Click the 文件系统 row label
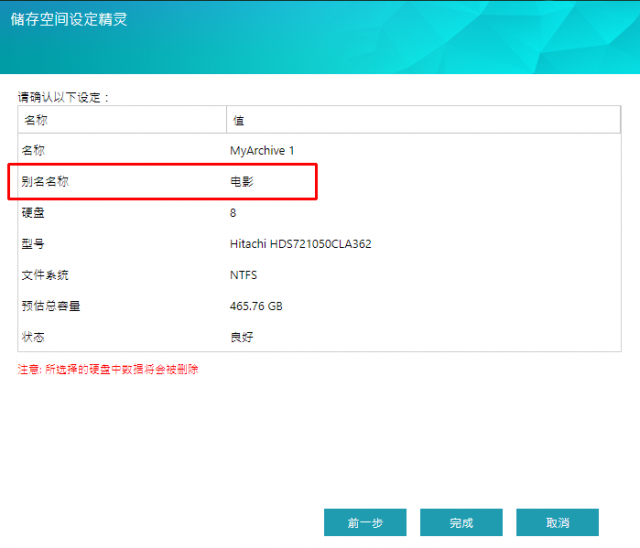Image resolution: width=640 pixels, height=548 pixels. click(45, 275)
